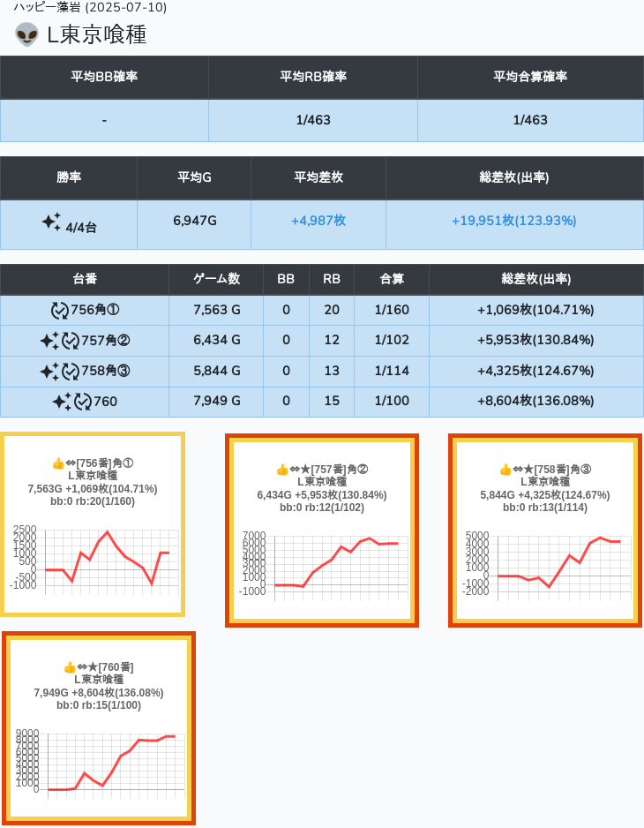Click the cycle check icon in row 757角②

pos(71,341)
